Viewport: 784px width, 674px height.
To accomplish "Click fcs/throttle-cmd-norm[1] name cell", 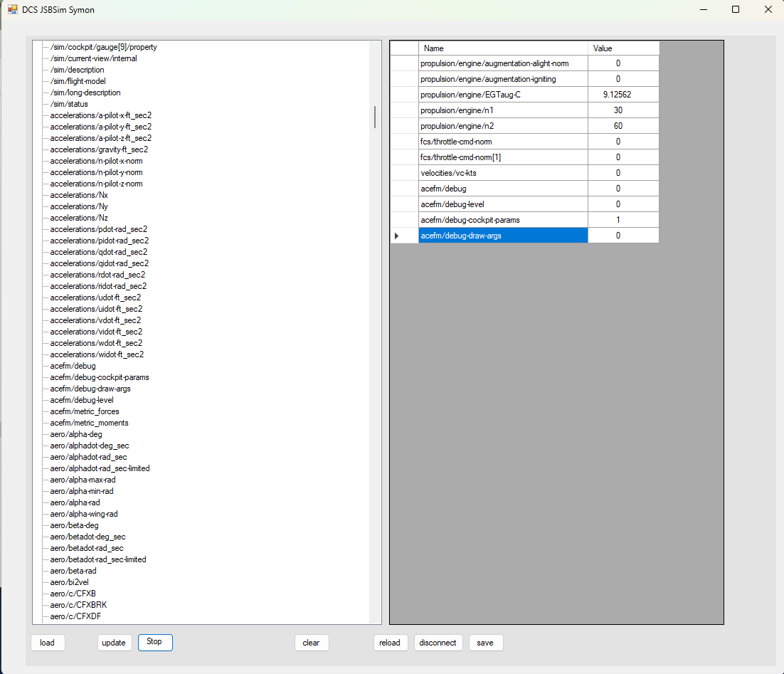I will point(503,157).
